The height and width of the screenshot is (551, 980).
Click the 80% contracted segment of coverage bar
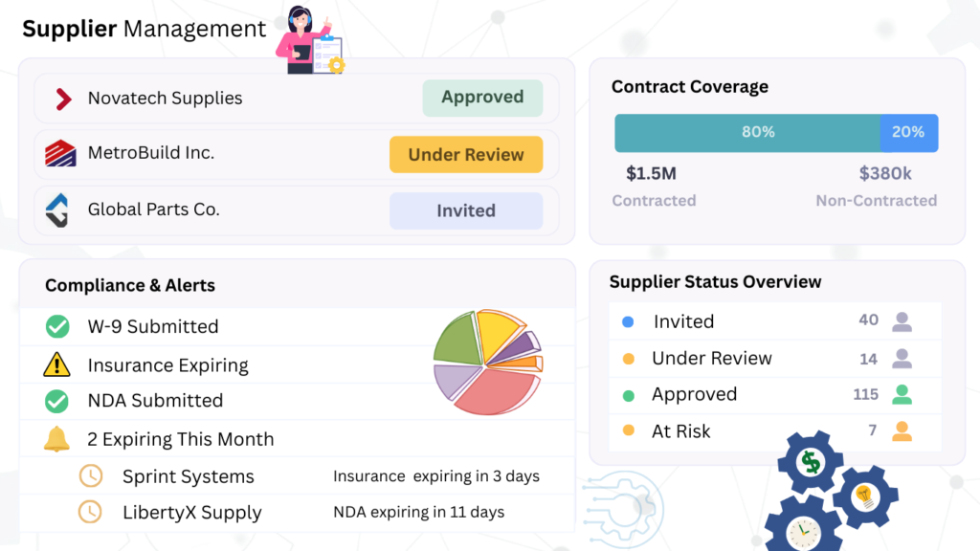tap(746, 133)
